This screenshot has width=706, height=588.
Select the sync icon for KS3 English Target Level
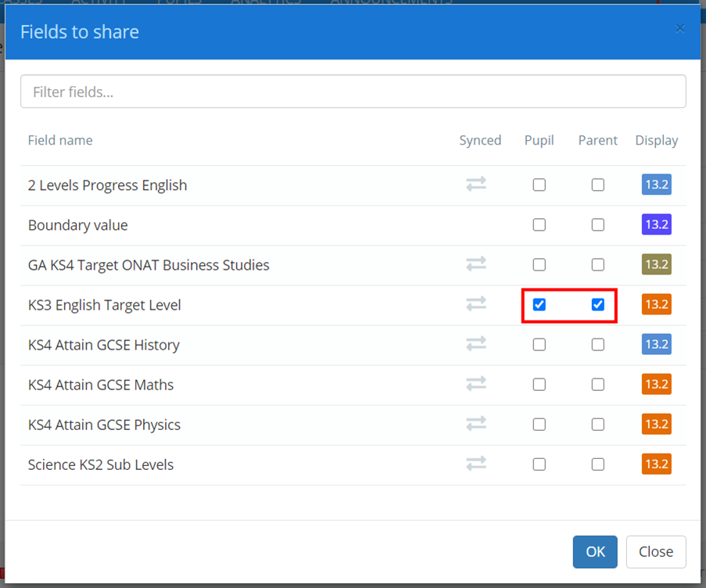[x=476, y=304]
